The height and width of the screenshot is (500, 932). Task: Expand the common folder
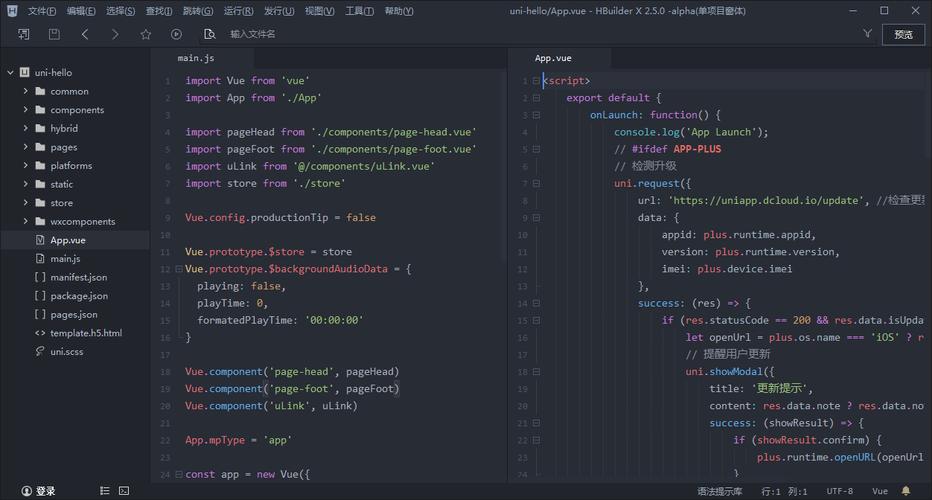point(25,91)
